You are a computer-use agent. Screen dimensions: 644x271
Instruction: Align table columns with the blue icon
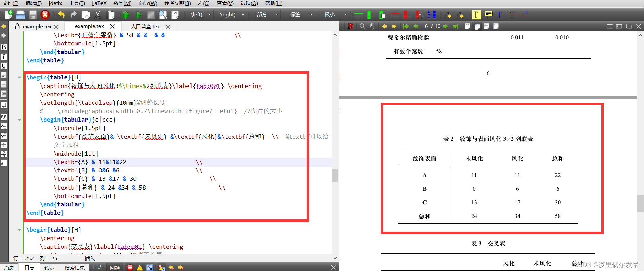431,14
